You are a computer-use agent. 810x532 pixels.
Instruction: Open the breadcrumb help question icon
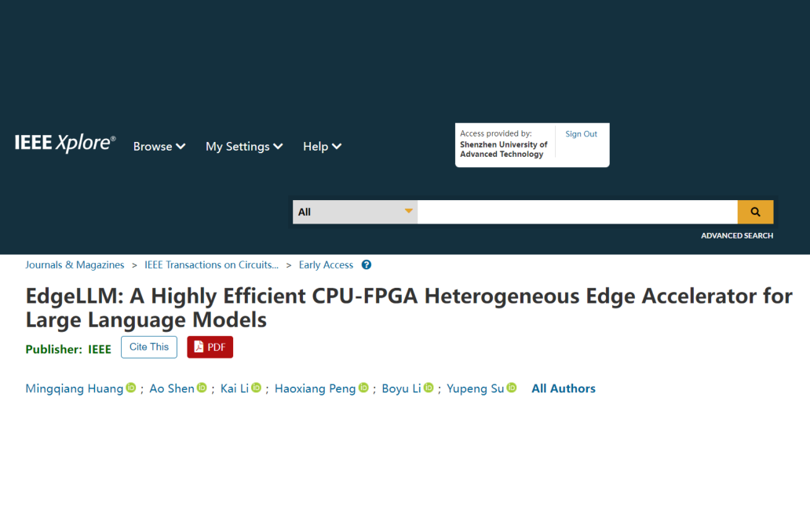[x=367, y=265]
